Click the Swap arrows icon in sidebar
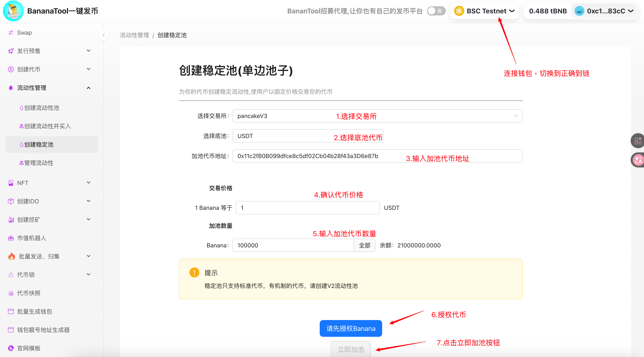The width and height of the screenshot is (644, 357). pyautogui.click(x=11, y=33)
